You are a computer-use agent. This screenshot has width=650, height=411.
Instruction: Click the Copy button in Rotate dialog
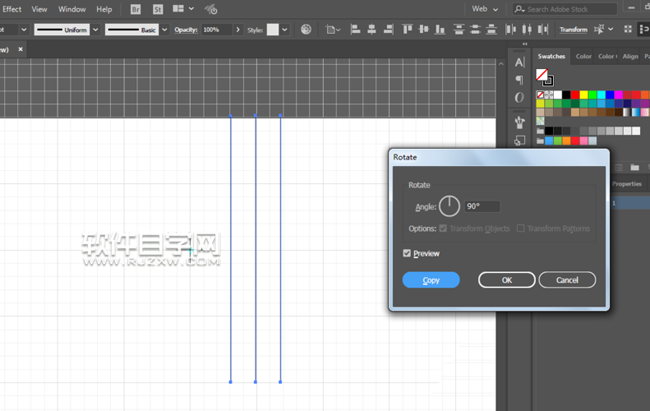(431, 280)
